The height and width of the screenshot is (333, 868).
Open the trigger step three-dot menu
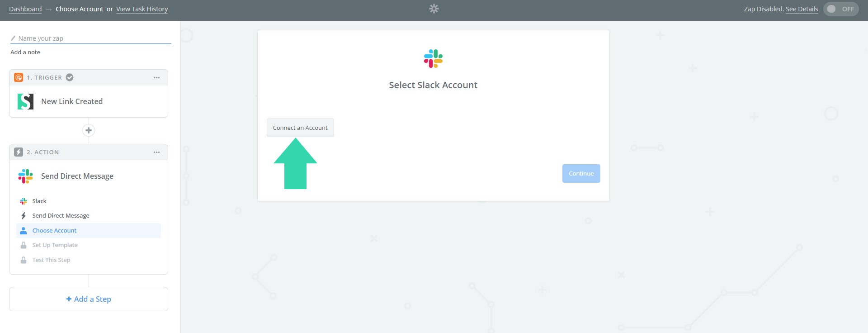point(156,77)
